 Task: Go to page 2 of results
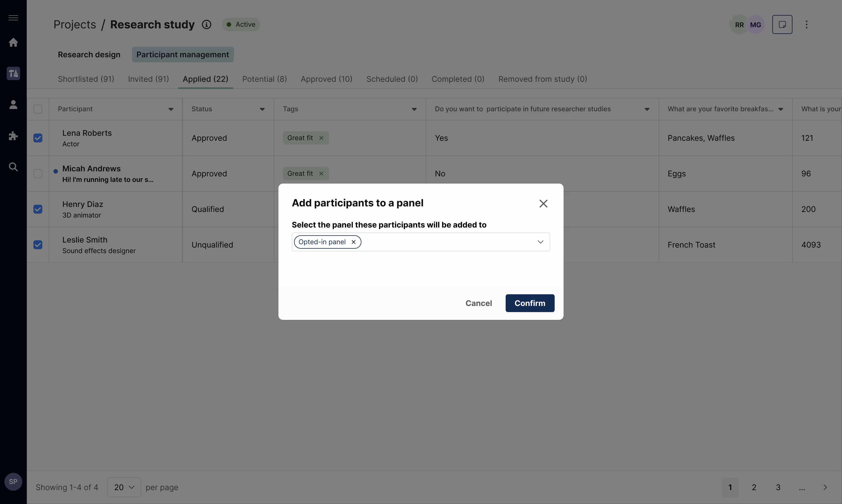[754, 487]
